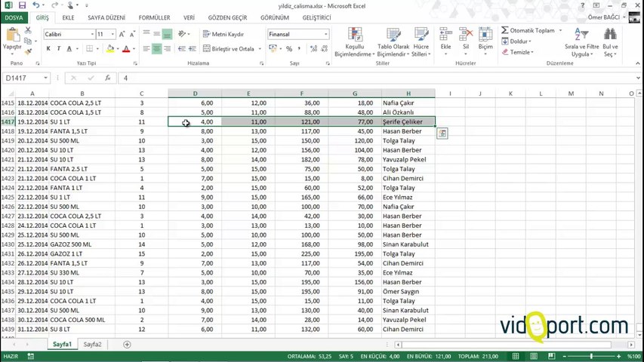Open Excel Help question mark icon

[x=582, y=5]
